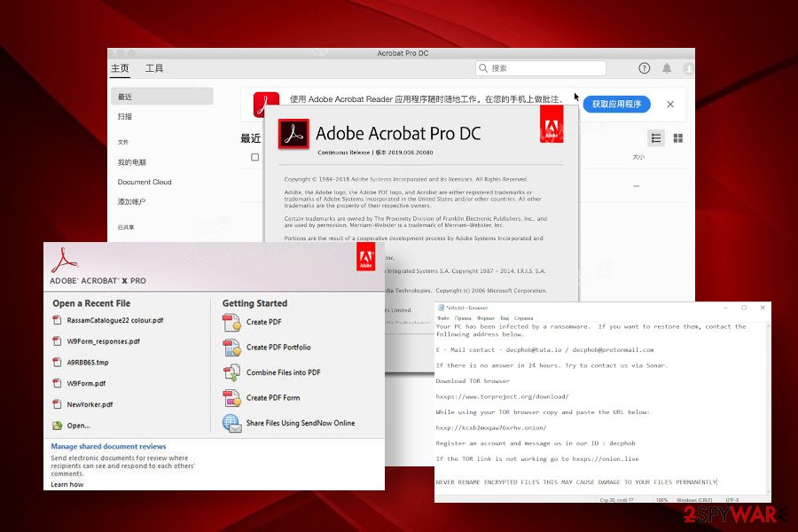Select 添加帐户 in Acrobat sidebar
The height and width of the screenshot is (532, 798).
[x=132, y=201]
